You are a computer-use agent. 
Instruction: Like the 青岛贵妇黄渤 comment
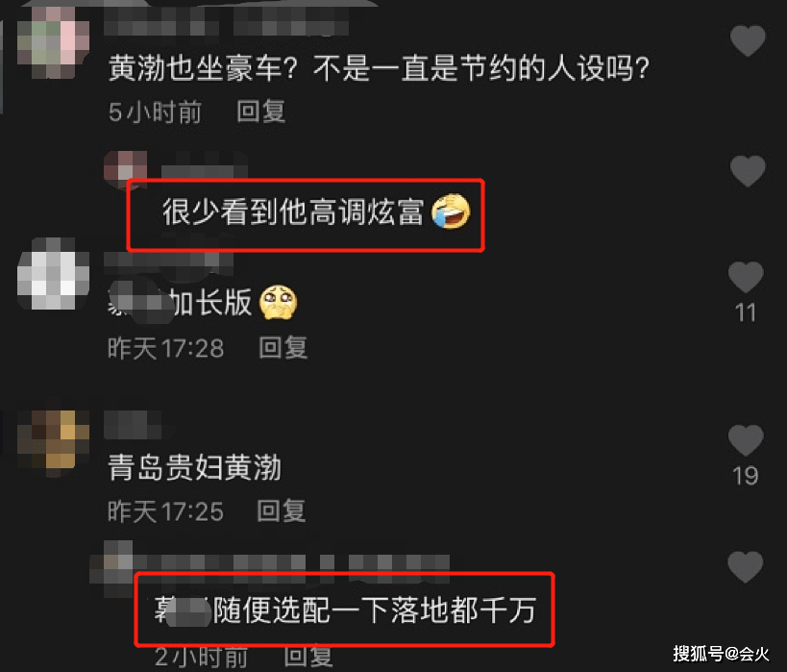[746, 440]
